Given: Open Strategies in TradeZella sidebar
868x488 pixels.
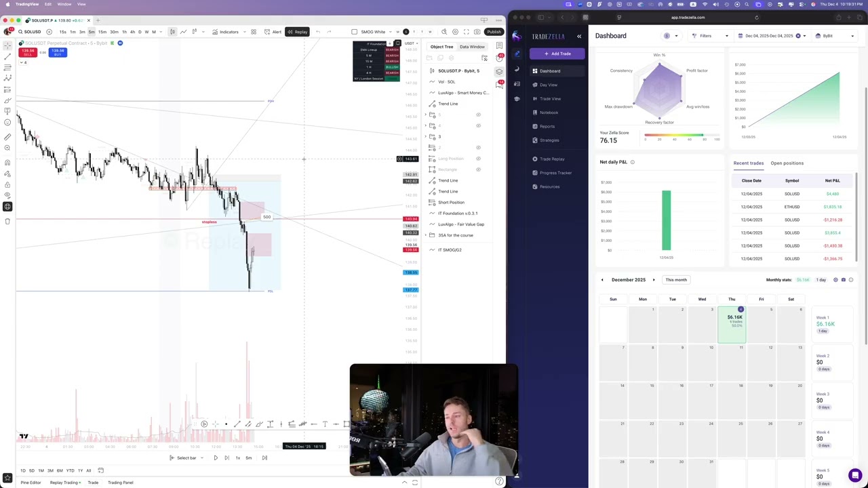Looking at the screenshot, I should pos(549,140).
